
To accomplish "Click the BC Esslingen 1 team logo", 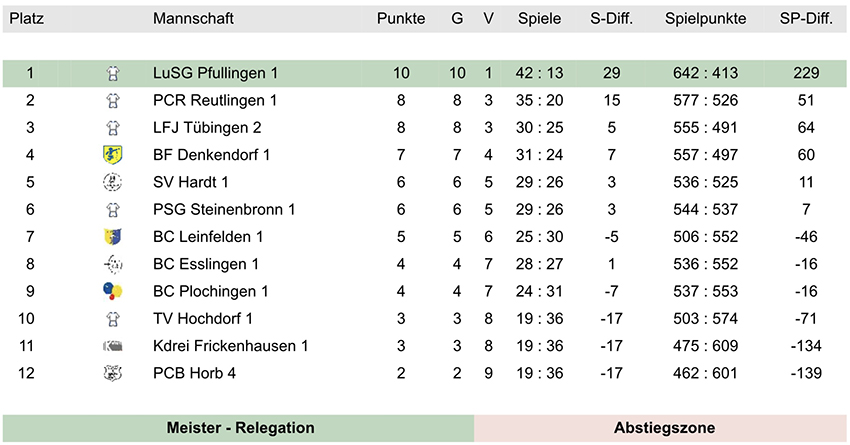I will tap(113, 264).
